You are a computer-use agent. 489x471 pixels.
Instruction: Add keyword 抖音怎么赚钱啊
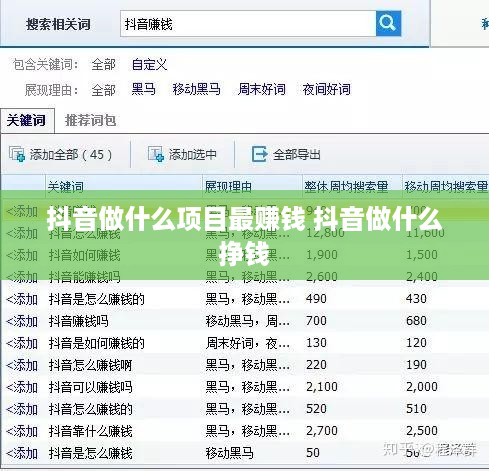coord(22,365)
